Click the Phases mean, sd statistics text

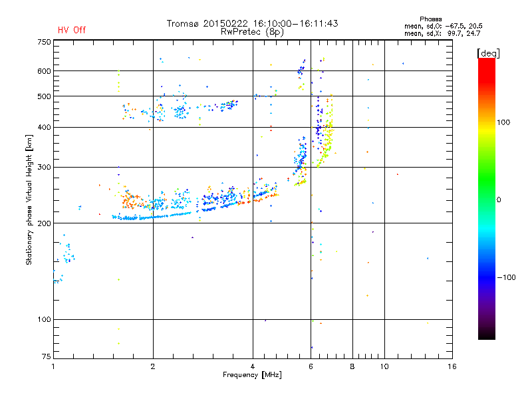click(x=443, y=26)
